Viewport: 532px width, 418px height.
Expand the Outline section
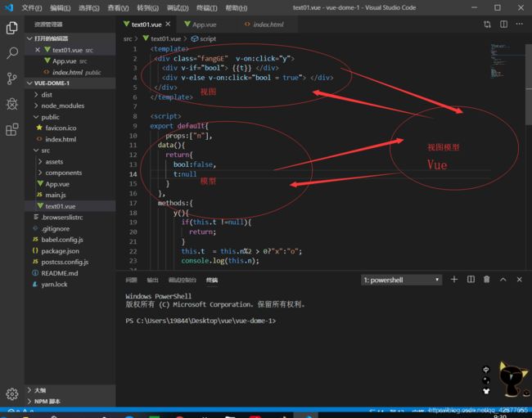click(x=70, y=390)
